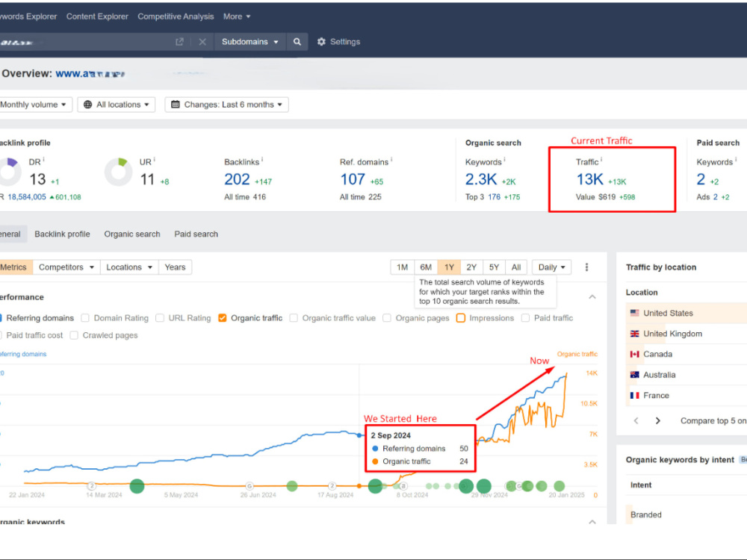Enable Crawled pages checkbox

[x=74, y=335]
